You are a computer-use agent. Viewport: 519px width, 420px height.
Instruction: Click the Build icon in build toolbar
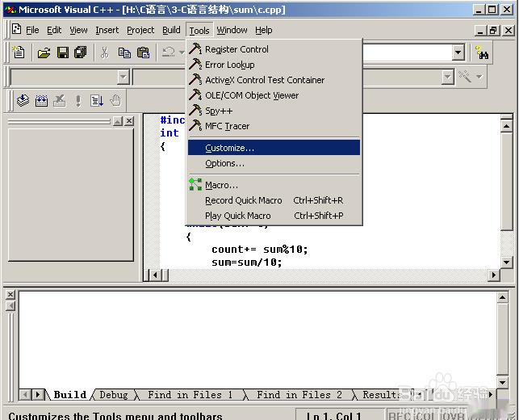click(41, 100)
